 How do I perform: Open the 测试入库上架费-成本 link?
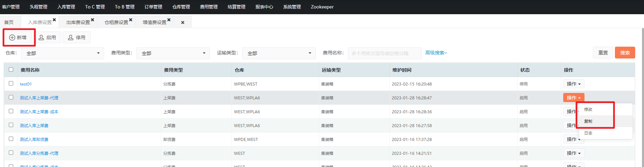click(x=39, y=112)
